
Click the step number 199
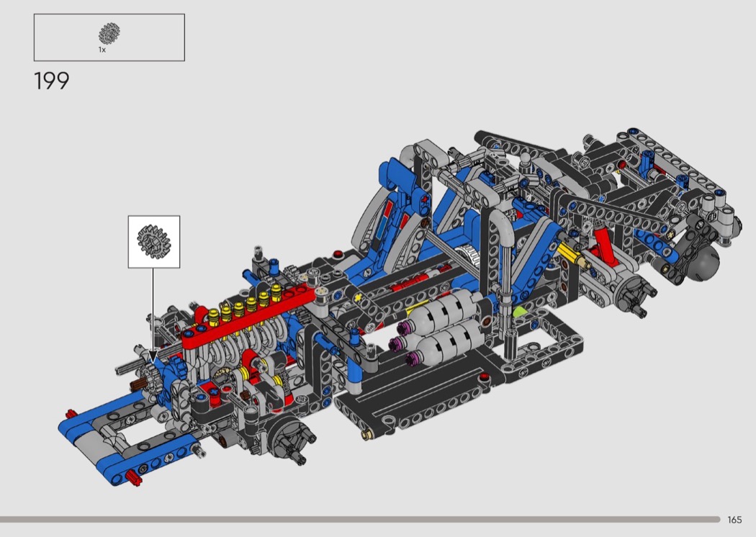[52, 81]
